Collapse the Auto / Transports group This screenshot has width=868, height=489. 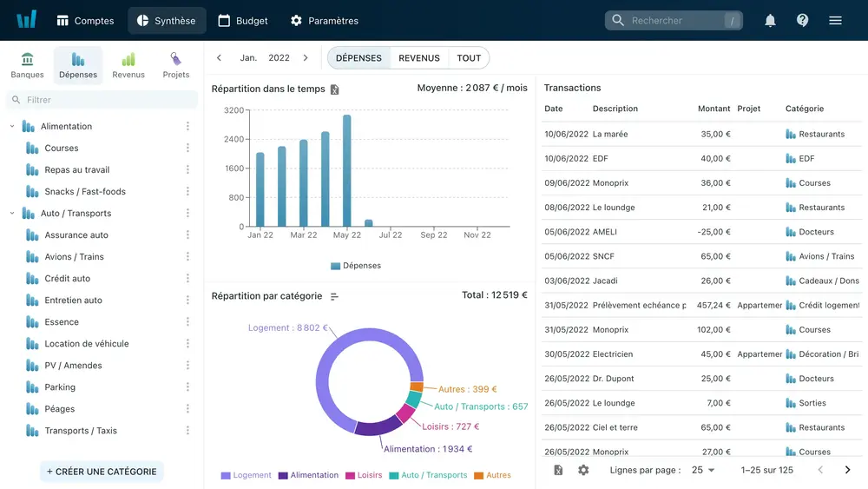12,214
